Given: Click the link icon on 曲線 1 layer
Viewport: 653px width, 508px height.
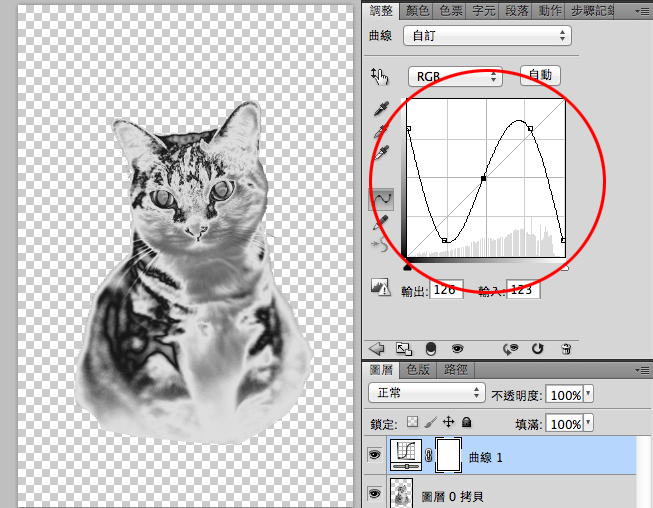Looking at the screenshot, I should coord(428,455).
